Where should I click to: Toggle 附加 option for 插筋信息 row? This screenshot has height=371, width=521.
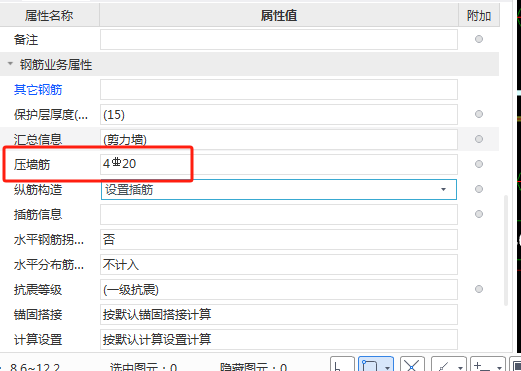tap(479, 214)
